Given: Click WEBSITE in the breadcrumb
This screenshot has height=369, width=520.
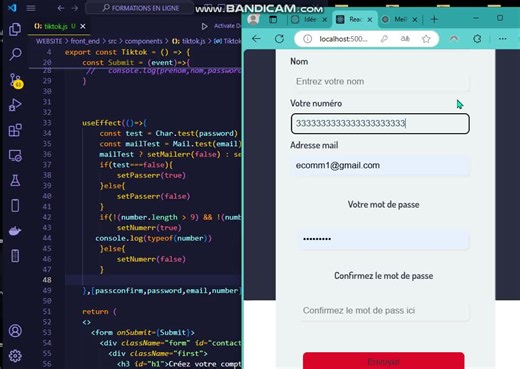Looking at the screenshot, I should 49,41.
